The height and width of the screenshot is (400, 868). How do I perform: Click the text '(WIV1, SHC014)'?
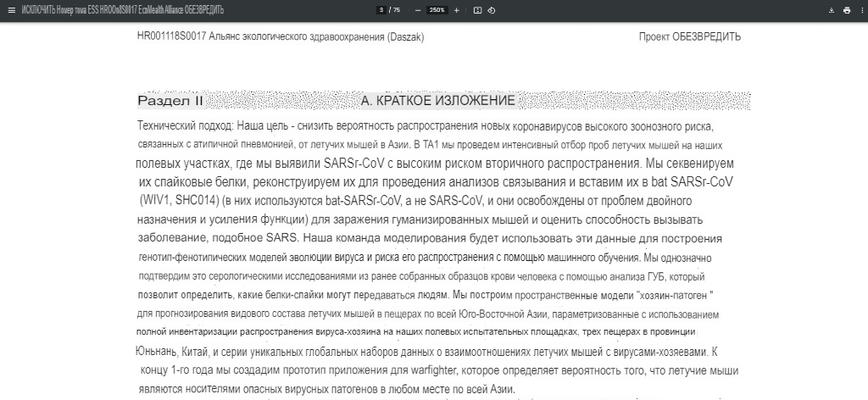pos(181,200)
